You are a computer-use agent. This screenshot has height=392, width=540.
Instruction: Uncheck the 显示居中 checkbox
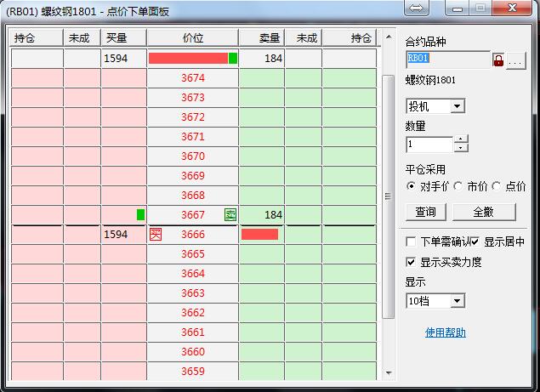click(x=475, y=241)
